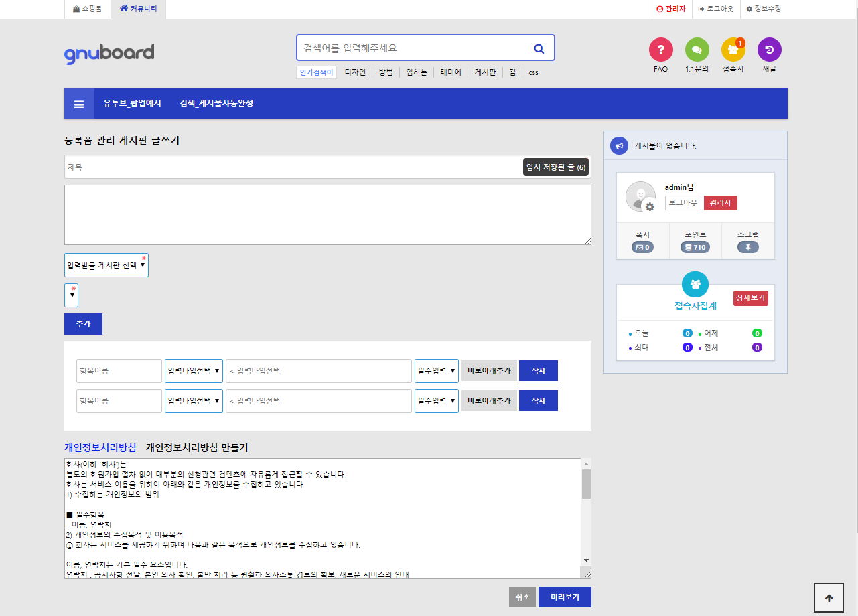Click the 새글 history icon
Screen dimensions: 858x616
[x=769, y=50]
